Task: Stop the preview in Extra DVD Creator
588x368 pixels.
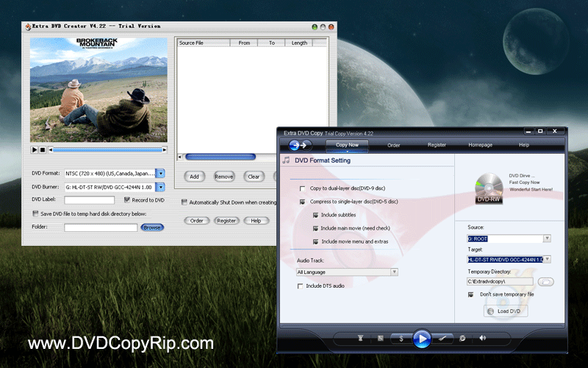Action: coord(43,149)
